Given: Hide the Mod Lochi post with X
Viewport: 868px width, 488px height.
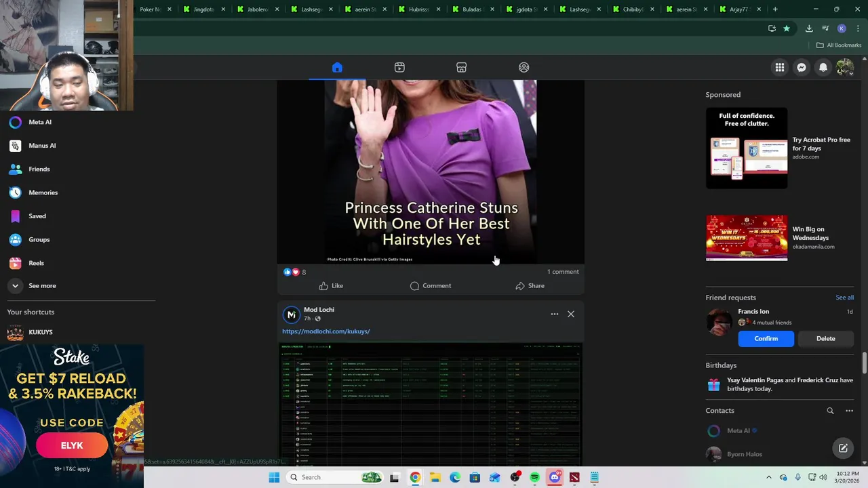Looking at the screenshot, I should 571,314.
